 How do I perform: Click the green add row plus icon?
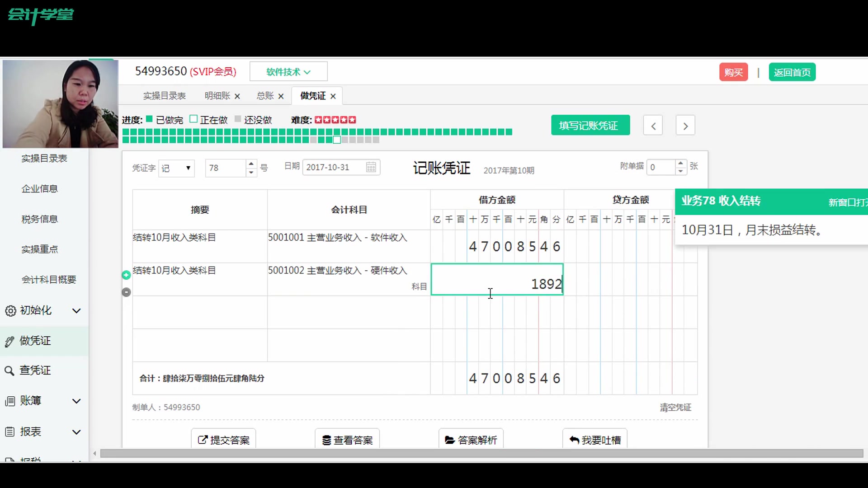[x=126, y=275]
